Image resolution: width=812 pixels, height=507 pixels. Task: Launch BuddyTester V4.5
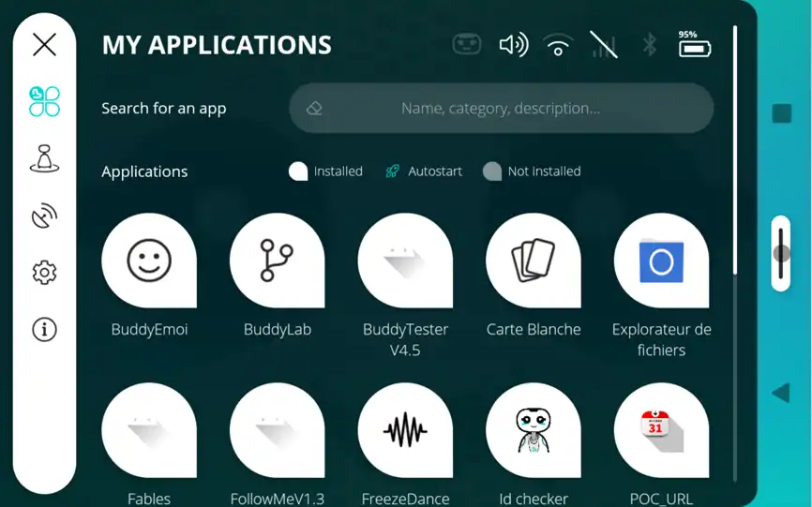coord(405,261)
